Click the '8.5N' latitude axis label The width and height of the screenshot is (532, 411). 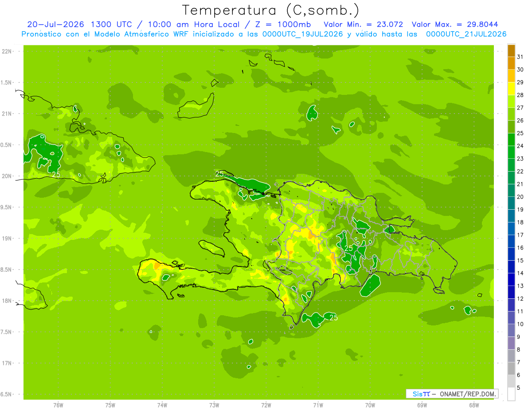point(7,270)
